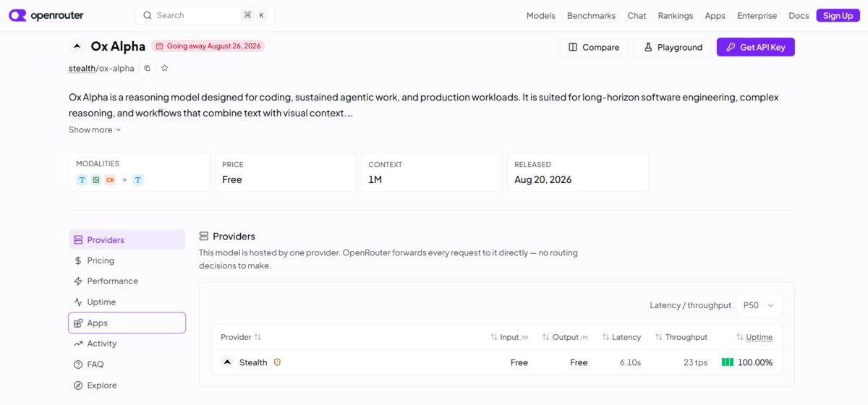Click the Providers heading icon

(204, 236)
